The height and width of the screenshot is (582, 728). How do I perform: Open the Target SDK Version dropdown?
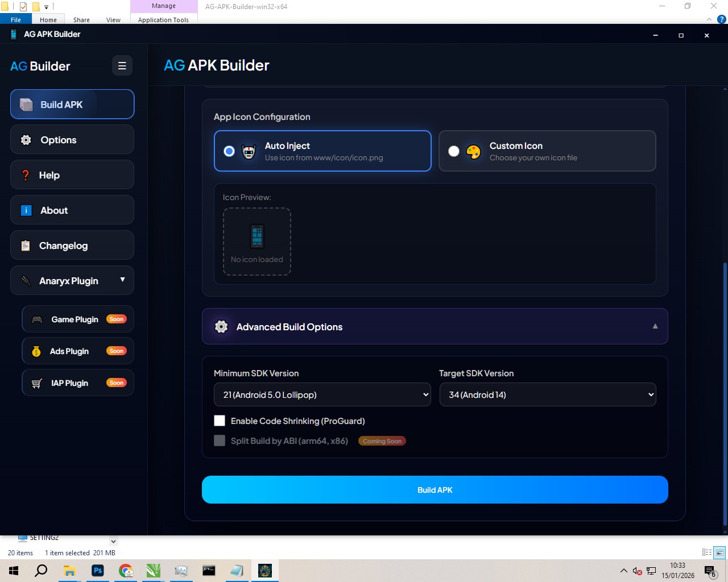point(548,394)
